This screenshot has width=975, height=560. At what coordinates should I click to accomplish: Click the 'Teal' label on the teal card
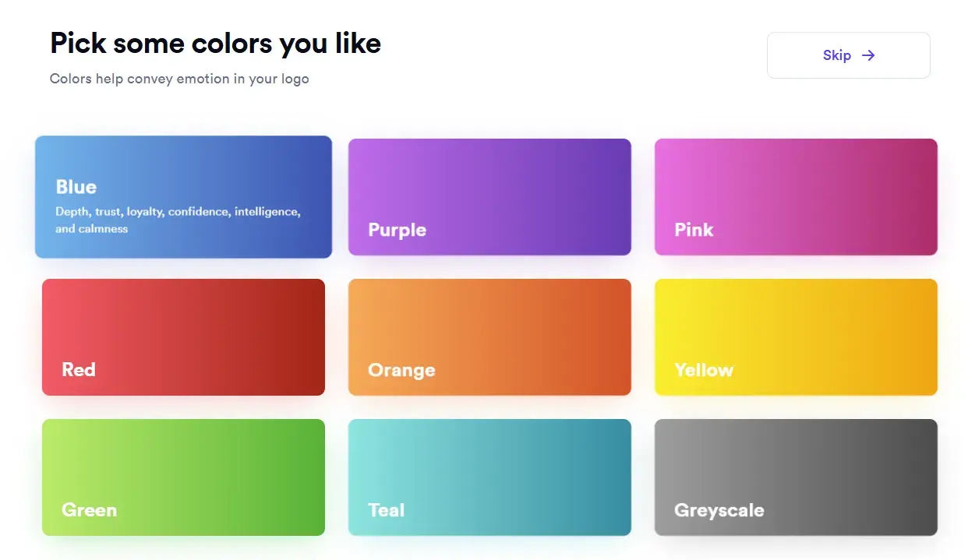tap(386, 510)
